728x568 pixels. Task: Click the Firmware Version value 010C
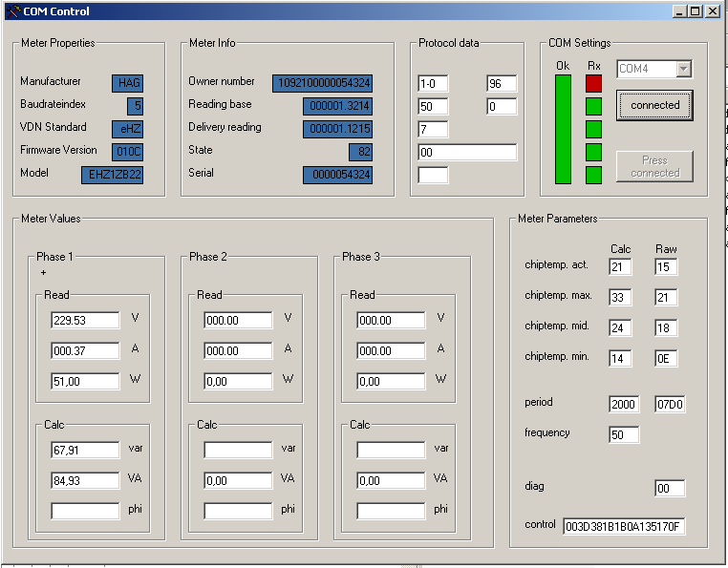point(127,152)
